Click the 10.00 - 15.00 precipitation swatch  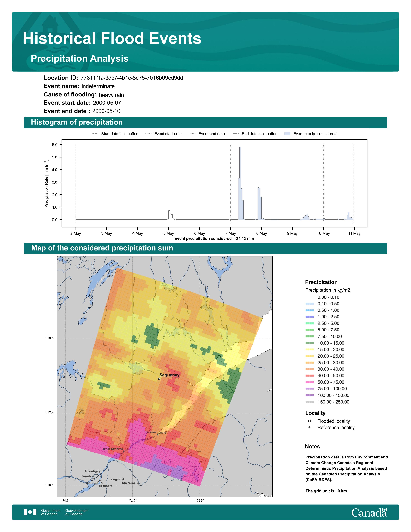click(x=310, y=343)
